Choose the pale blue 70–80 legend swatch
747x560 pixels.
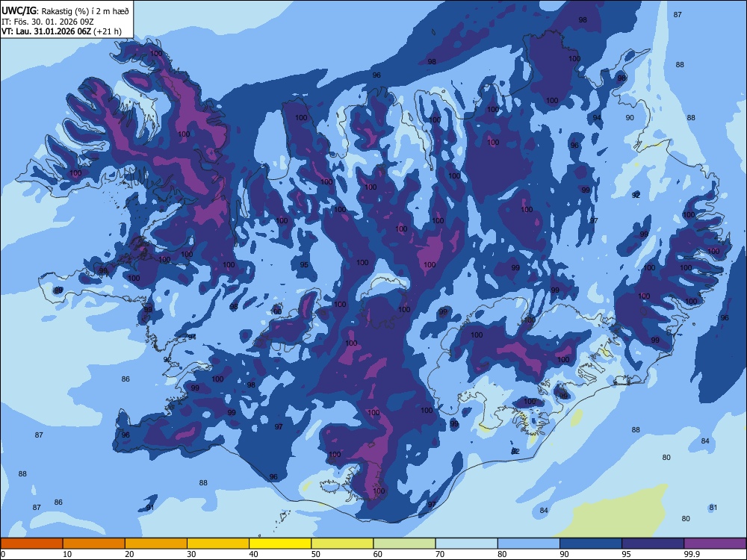pos(467,544)
